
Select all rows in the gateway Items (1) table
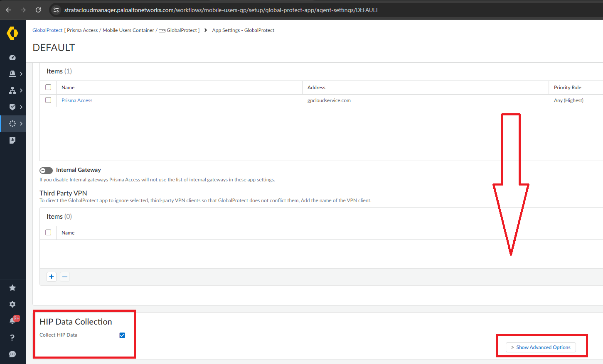pos(48,87)
